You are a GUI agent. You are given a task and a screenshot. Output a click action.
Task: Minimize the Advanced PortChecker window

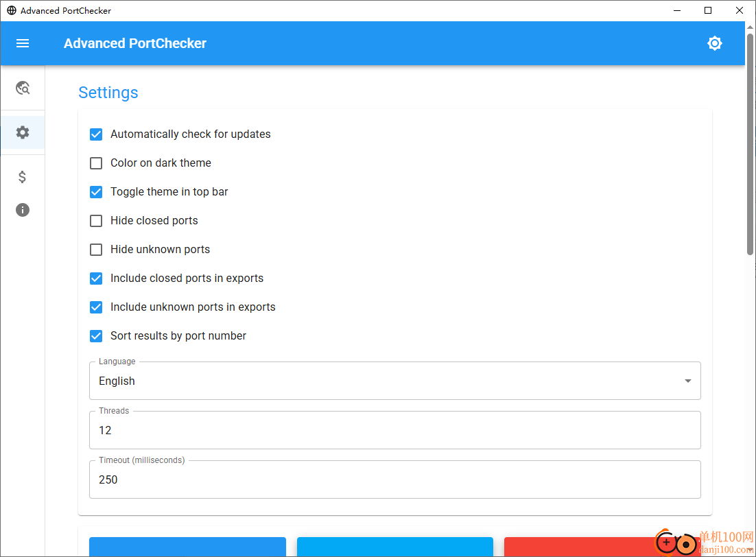click(x=677, y=10)
